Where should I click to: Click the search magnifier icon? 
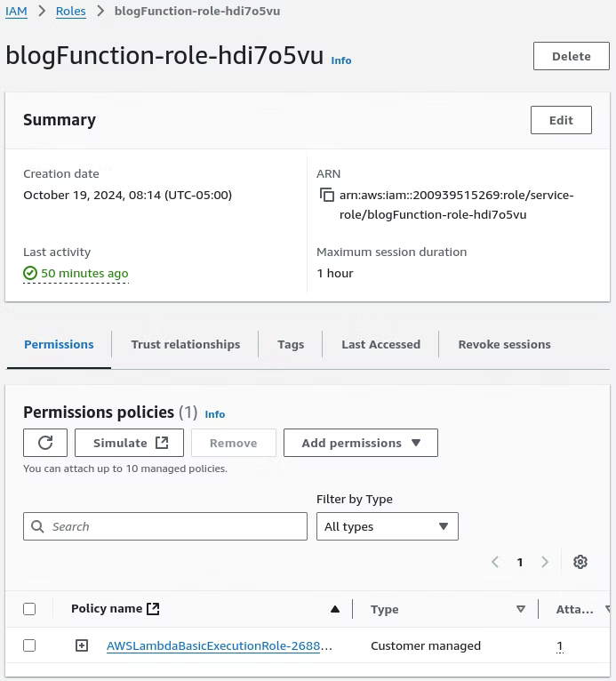tap(37, 526)
